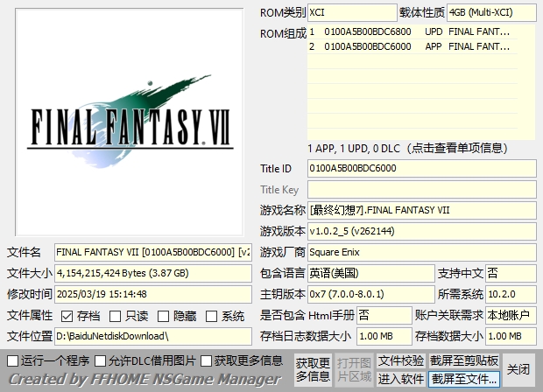Enable the 只读 read-only checkbox
The height and width of the screenshot is (392, 543).
click(x=115, y=316)
